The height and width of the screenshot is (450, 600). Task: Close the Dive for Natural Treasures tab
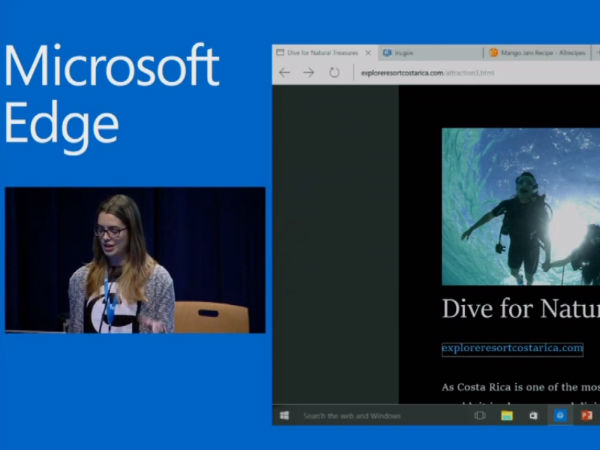pos(368,52)
